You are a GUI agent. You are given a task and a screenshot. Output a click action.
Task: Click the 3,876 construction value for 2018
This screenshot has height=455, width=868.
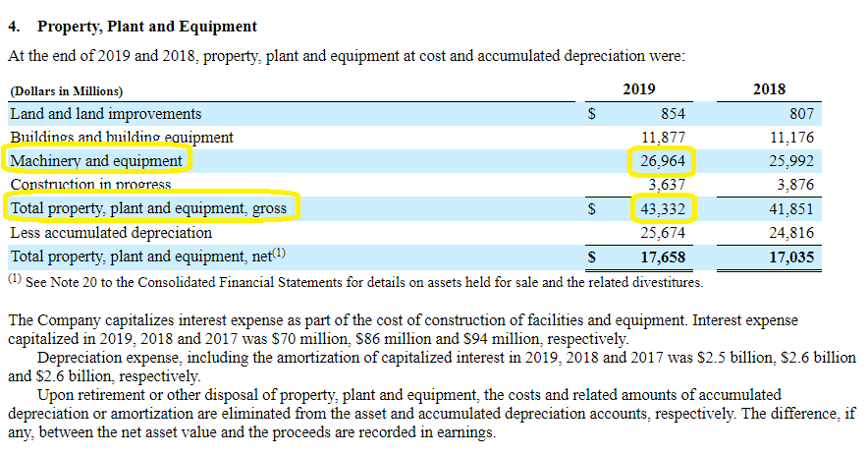point(796,185)
